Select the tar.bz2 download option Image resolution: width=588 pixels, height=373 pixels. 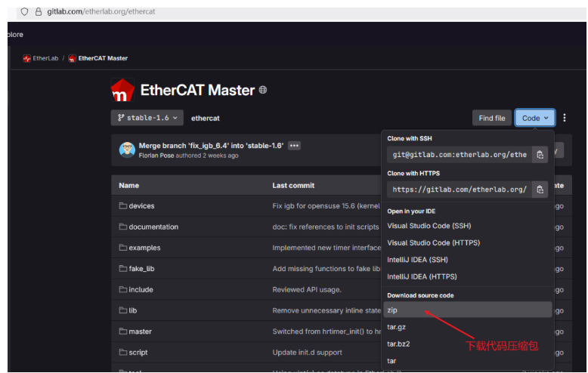click(399, 344)
